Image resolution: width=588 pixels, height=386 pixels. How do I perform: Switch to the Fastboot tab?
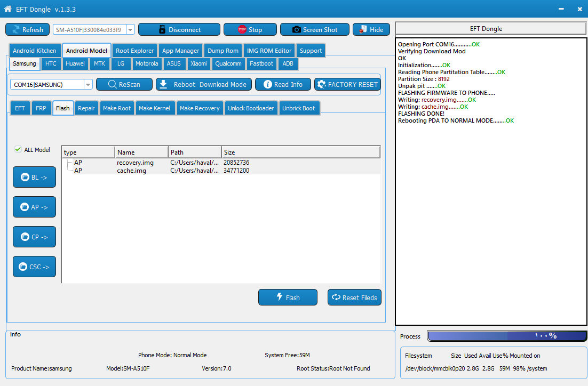[261, 63]
